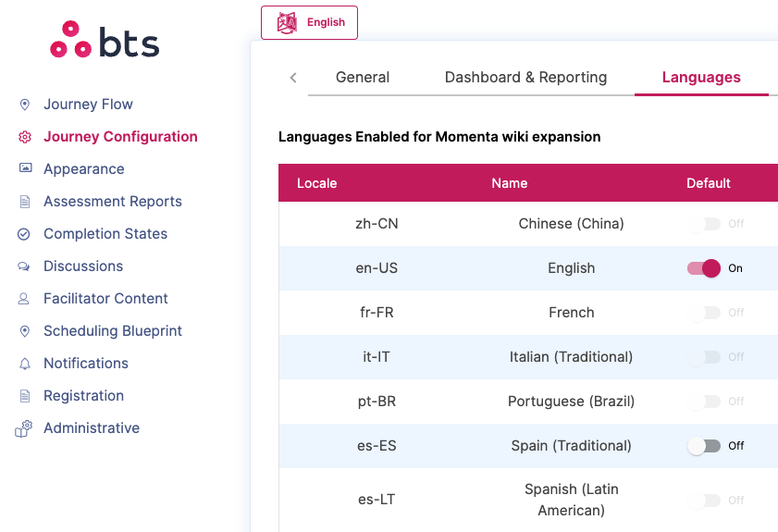Click the Portuguese (Brazil) name cell
778x532 pixels.
coord(571,402)
